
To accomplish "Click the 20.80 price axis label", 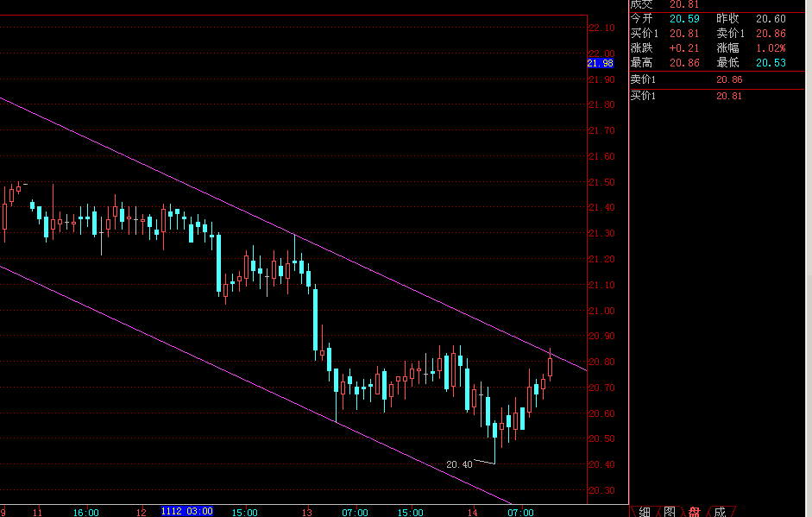I will point(601,363).
